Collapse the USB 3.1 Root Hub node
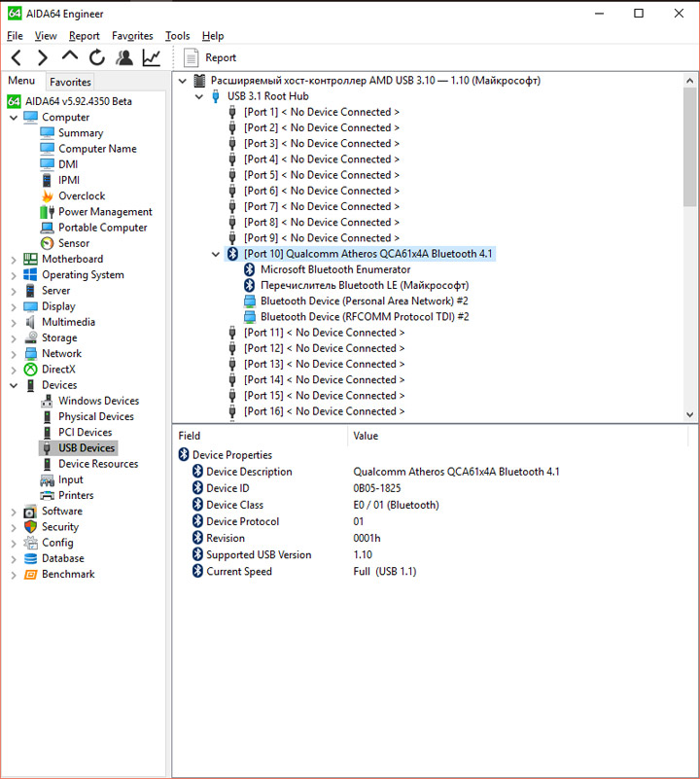 [x=199, y=96]
